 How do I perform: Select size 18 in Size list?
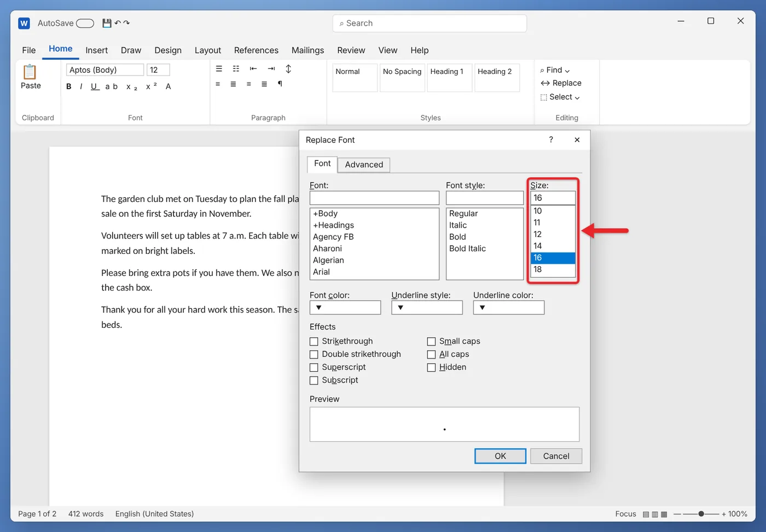tap(553, 269)
